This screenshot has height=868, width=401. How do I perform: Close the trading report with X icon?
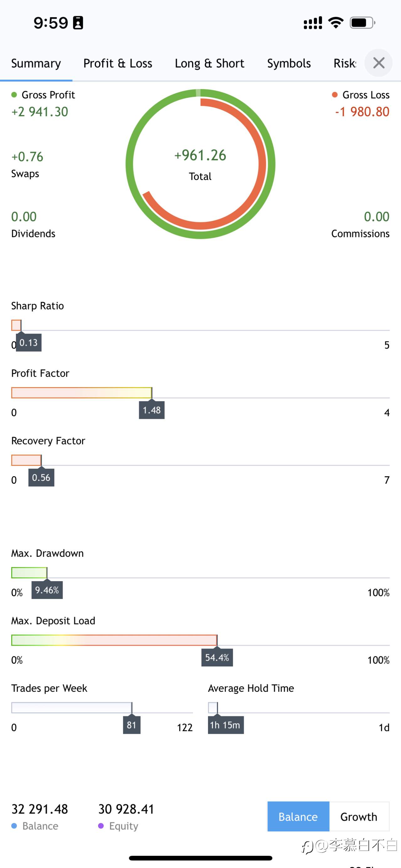(x=378, y=63)
